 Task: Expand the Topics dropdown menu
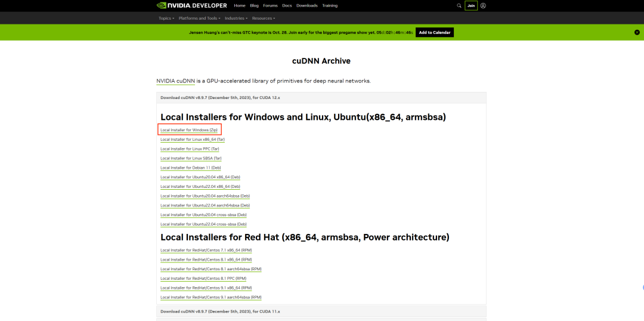coord(166,18)
